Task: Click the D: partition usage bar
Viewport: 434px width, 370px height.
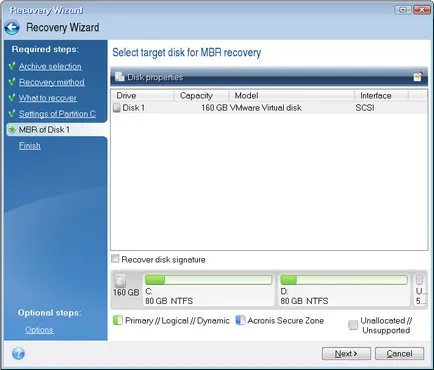Action: [344, 280]
